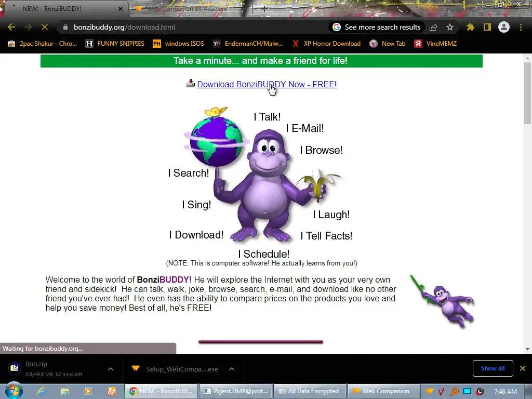Screen dimensions: 532x399
Task: Click the "I Tell Facts!" text
Action: coord(326,236)
